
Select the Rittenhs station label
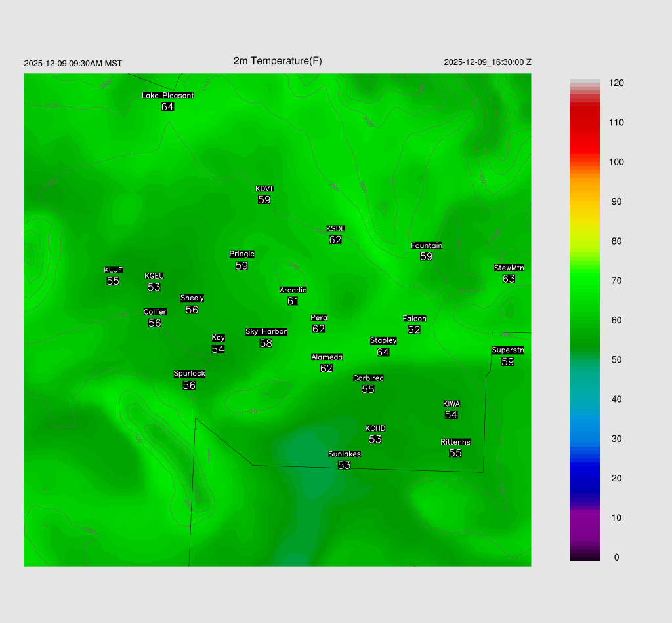(x=455, y=442)
